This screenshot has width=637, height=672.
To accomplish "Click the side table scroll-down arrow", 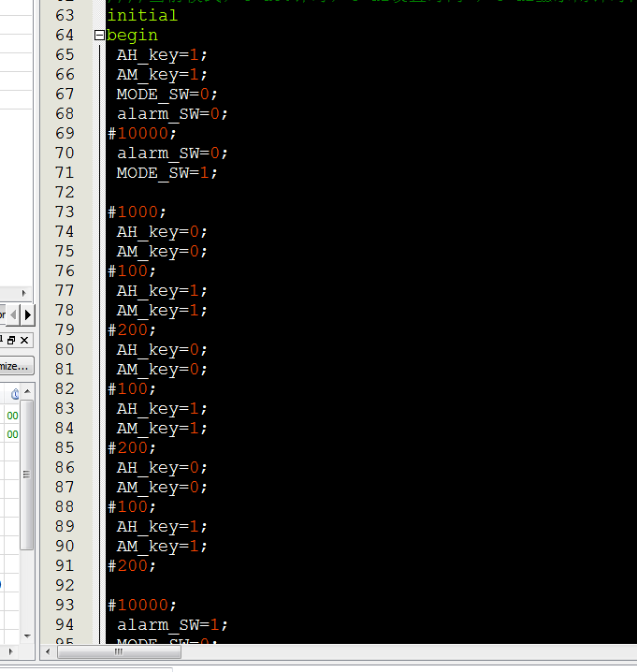I will point(27,636).
